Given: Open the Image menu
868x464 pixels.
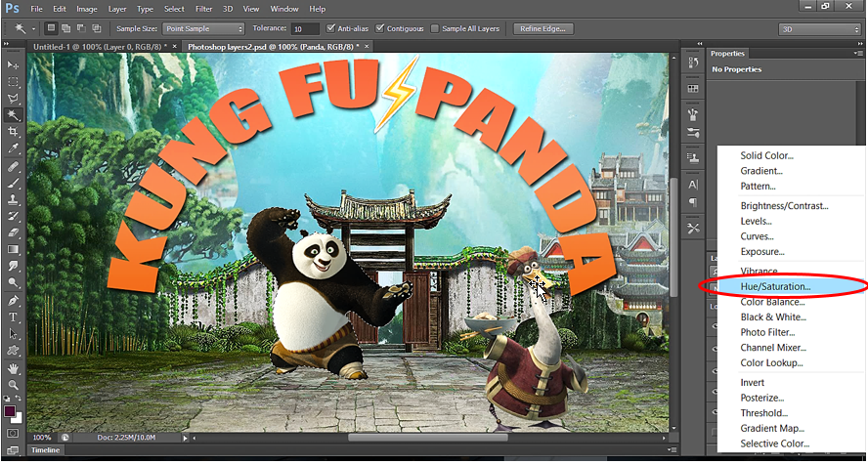Looking at the screenshot, I should (x=87, y=9).
